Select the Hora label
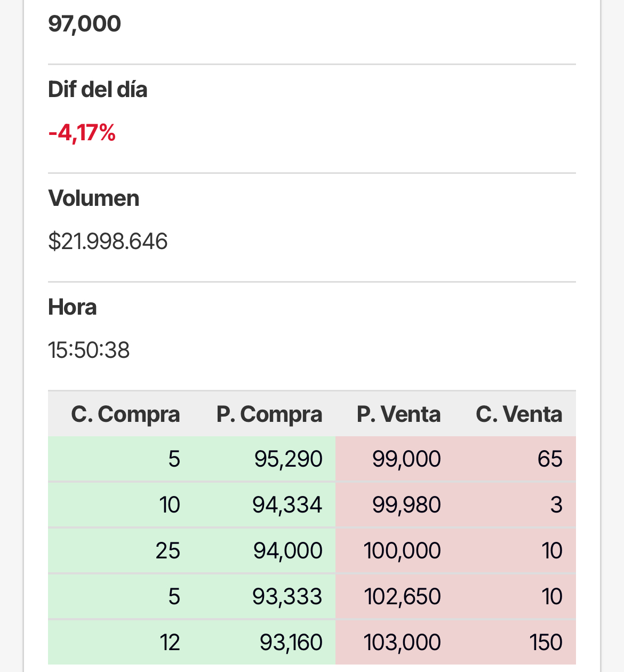 click(x=72, y=307)
